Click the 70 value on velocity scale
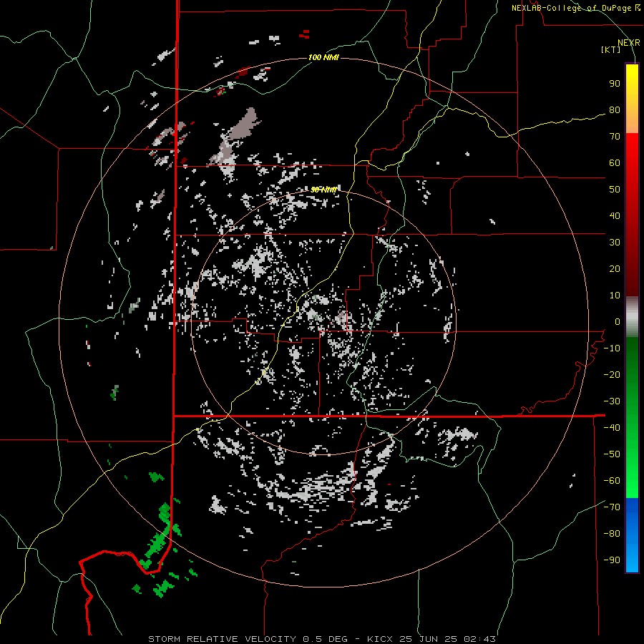644x644 pixels. pos(615,137)
